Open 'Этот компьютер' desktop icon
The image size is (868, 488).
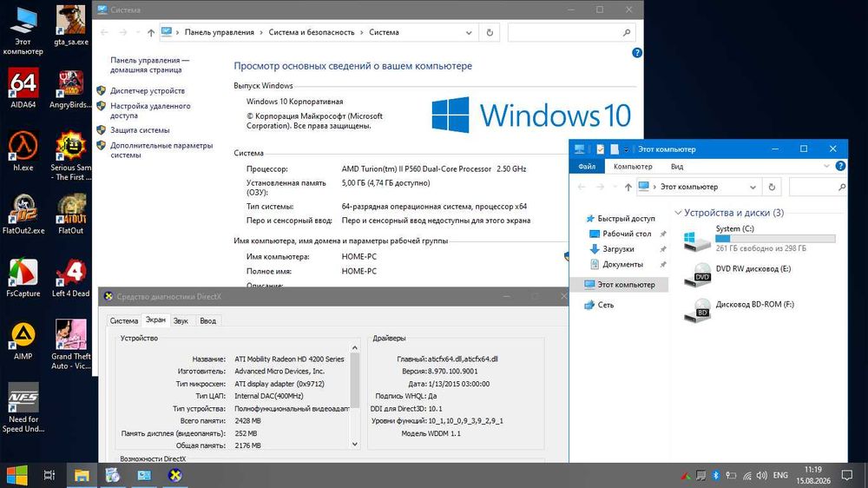coord(23,30)
